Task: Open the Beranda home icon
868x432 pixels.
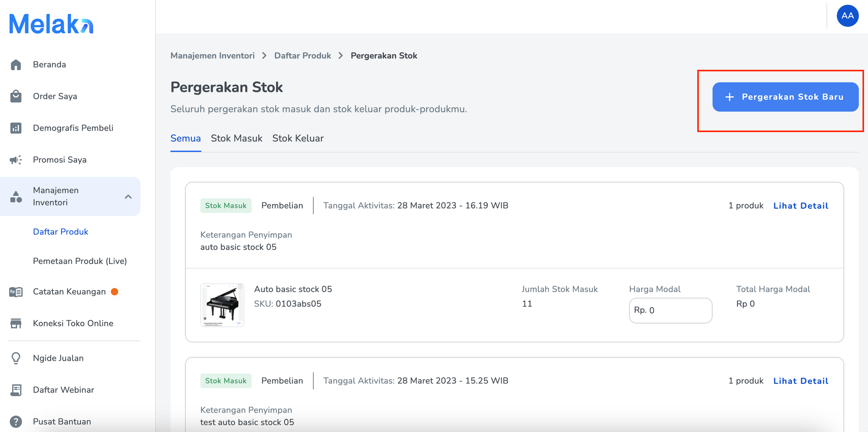Action: [16, 65]
